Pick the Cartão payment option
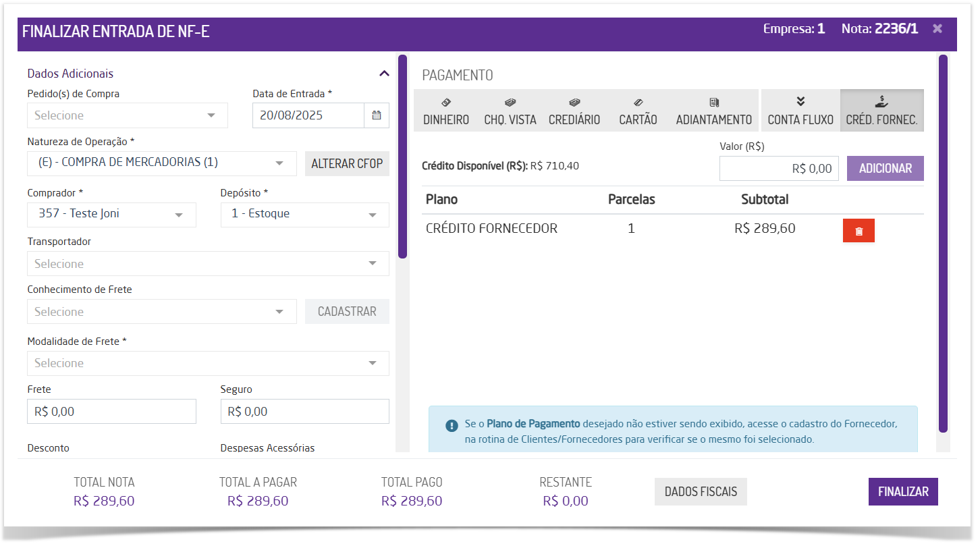 638,111
